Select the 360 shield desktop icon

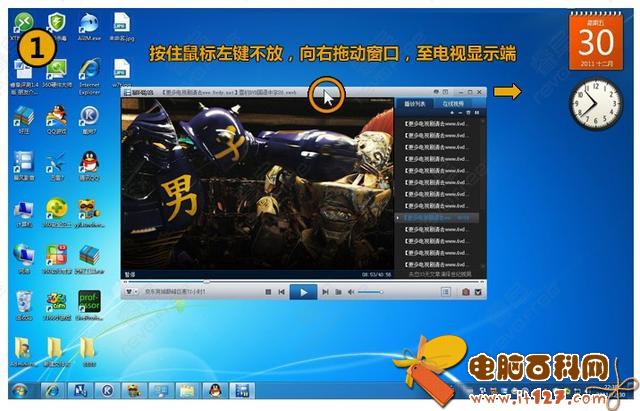56,27
